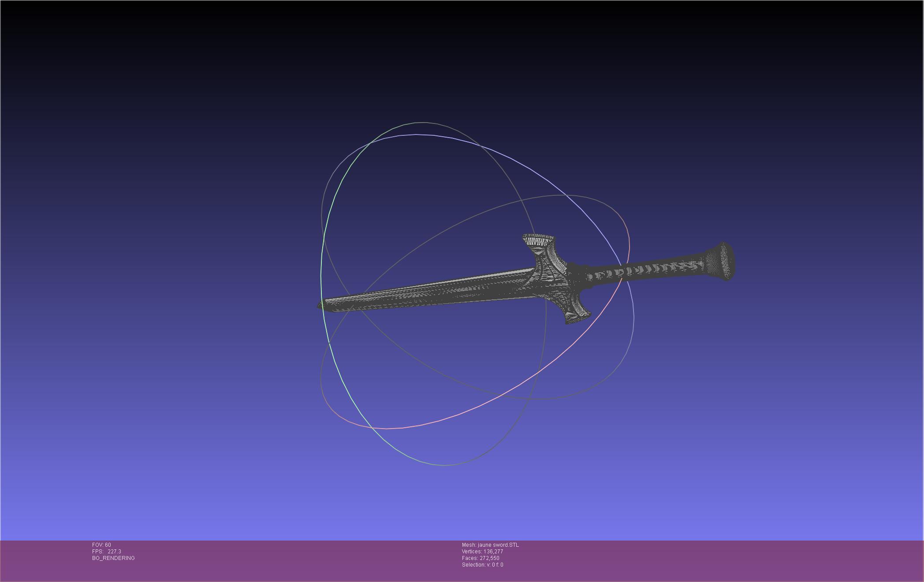
Task: Click the sword blade tip
Action: point(320,305)
